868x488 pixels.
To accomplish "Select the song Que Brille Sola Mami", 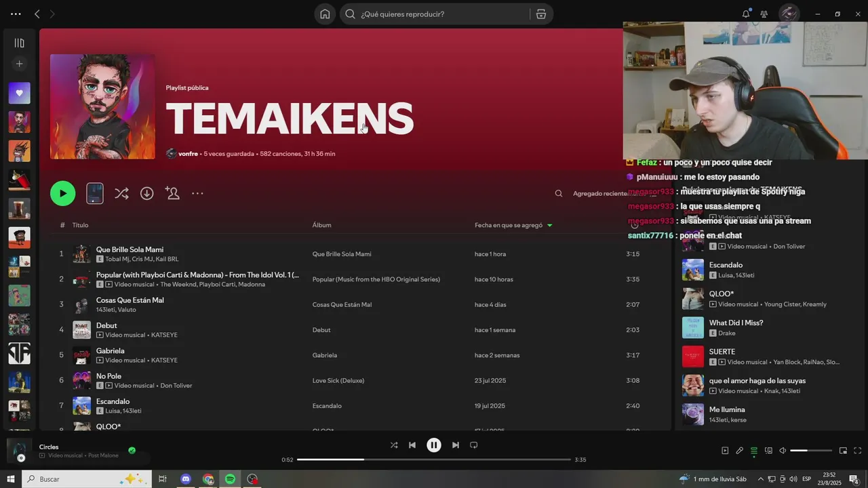I will (x=130, y=249).
